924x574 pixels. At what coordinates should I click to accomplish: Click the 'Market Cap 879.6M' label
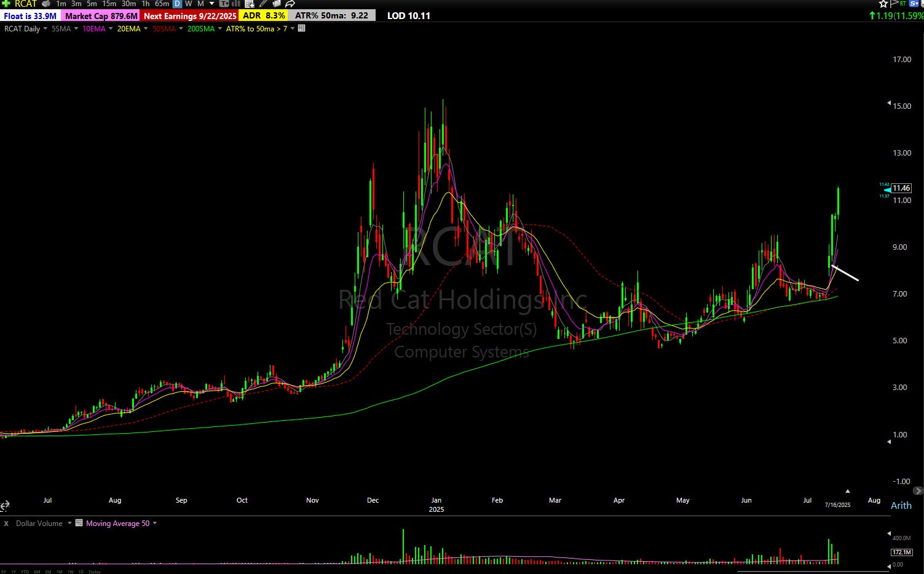tap(101, 15)
